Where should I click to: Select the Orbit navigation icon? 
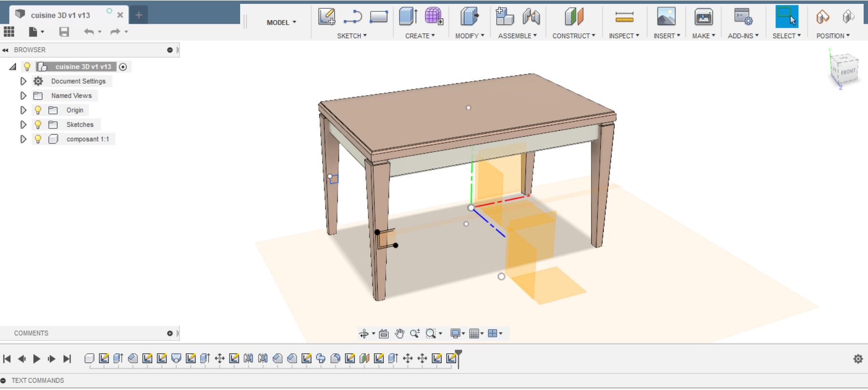(x=364, y=334)
